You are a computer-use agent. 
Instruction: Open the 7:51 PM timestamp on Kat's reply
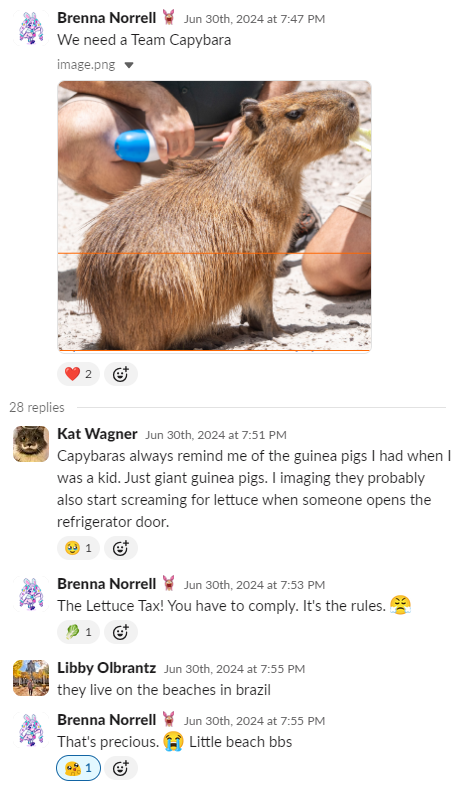[x=216, y=435]
